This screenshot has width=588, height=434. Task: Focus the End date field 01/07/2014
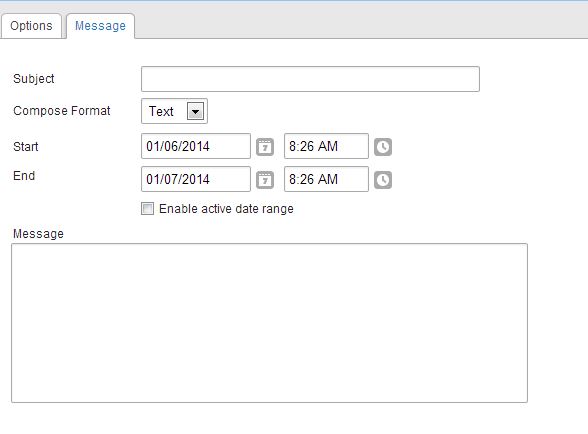tap(196, 179)
